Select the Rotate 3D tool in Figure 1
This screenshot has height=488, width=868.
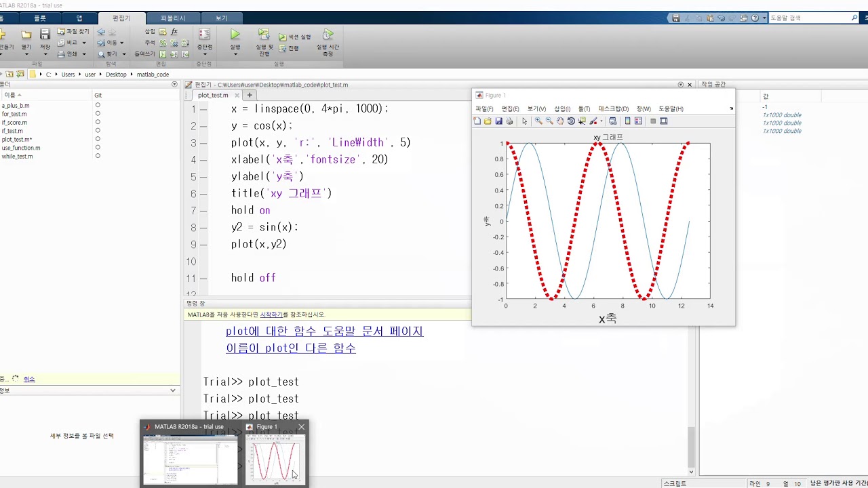(x=571, y=121)
